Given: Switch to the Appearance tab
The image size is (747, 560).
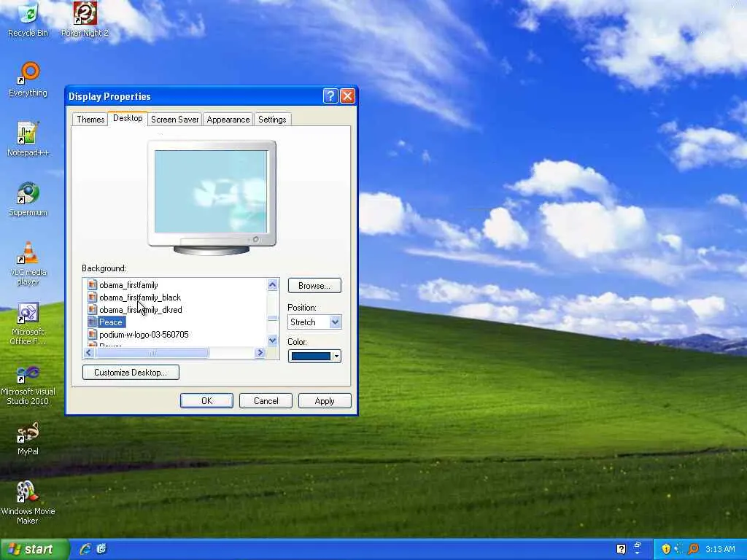Looking at the screenshot, I should 228,120.
